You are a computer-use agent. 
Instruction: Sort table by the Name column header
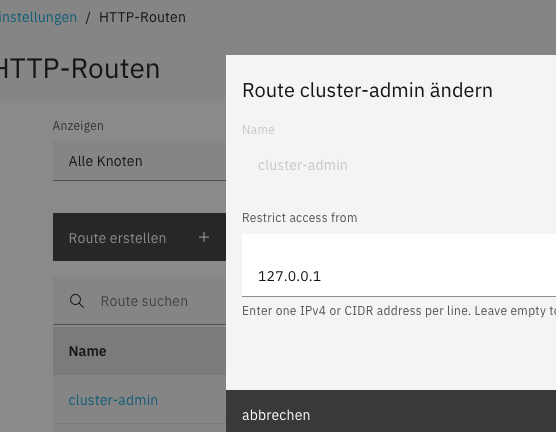coord(87,351)
